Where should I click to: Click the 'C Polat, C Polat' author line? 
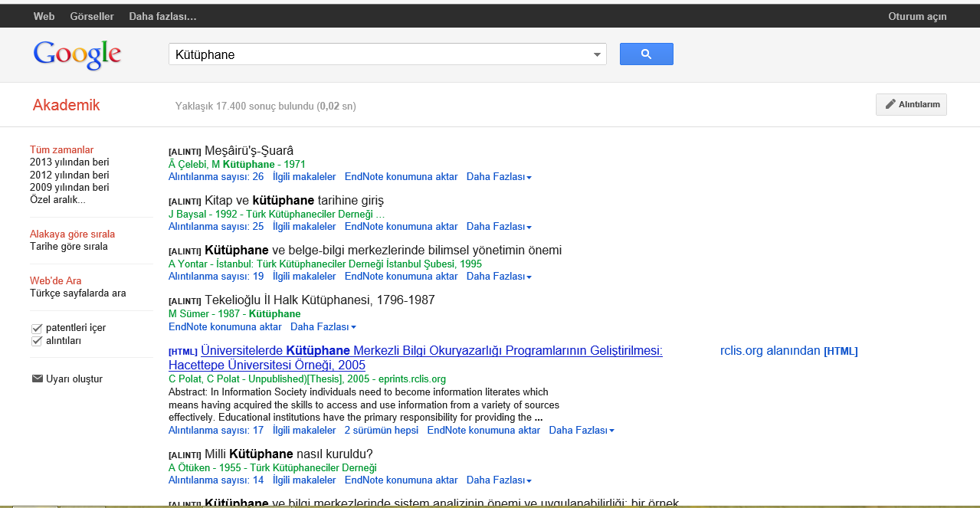pos(307,379)
